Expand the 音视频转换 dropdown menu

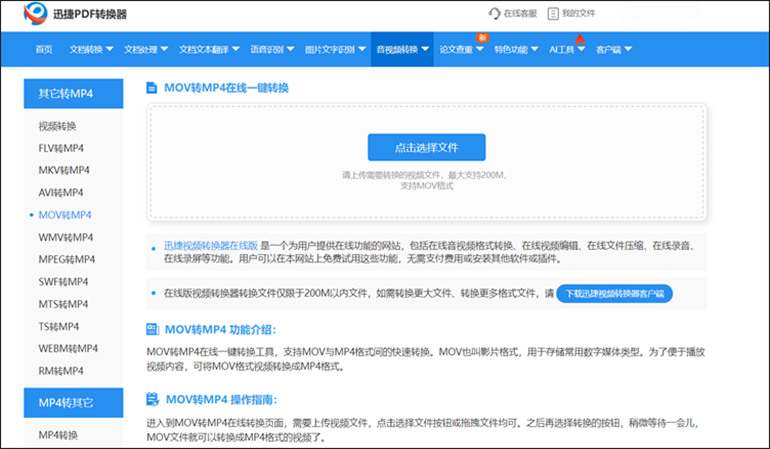click(402, 49)
